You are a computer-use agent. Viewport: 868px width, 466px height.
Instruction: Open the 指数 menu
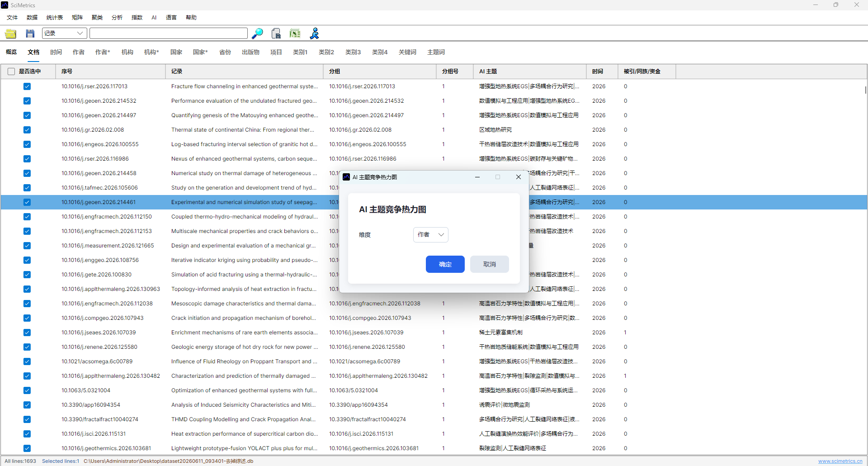(137, 18)
